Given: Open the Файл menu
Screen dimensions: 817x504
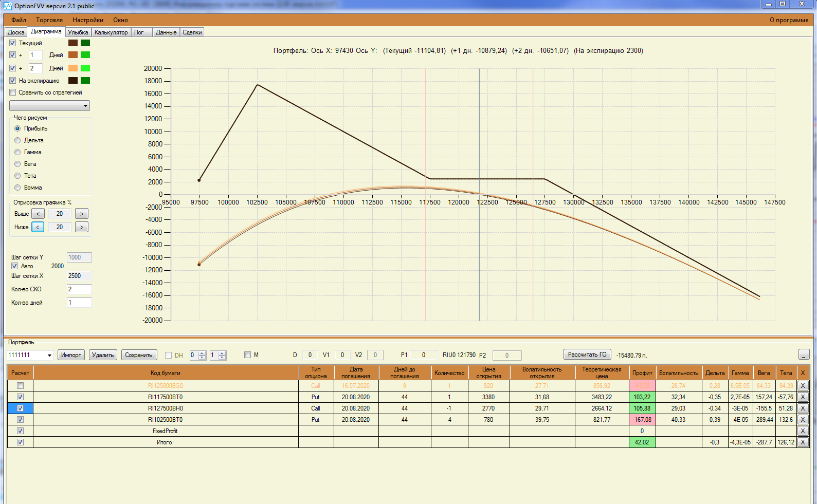Looking at the screenshot, I should pos(19,20).
